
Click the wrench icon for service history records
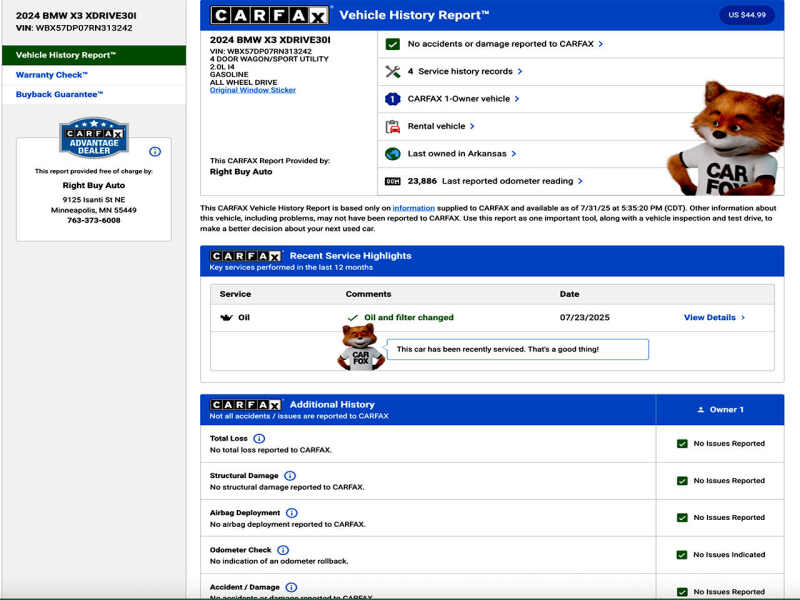pyautogui.click(x=392, y=71)
